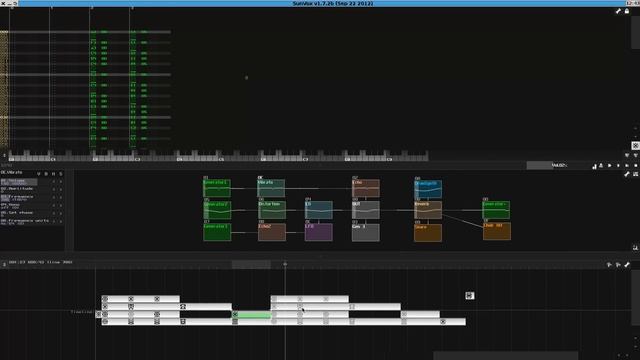The height and width of the screenshot is (360, 640).
Task: Open pattern editor settings wrench icon
Action: [x=618, y=11]
